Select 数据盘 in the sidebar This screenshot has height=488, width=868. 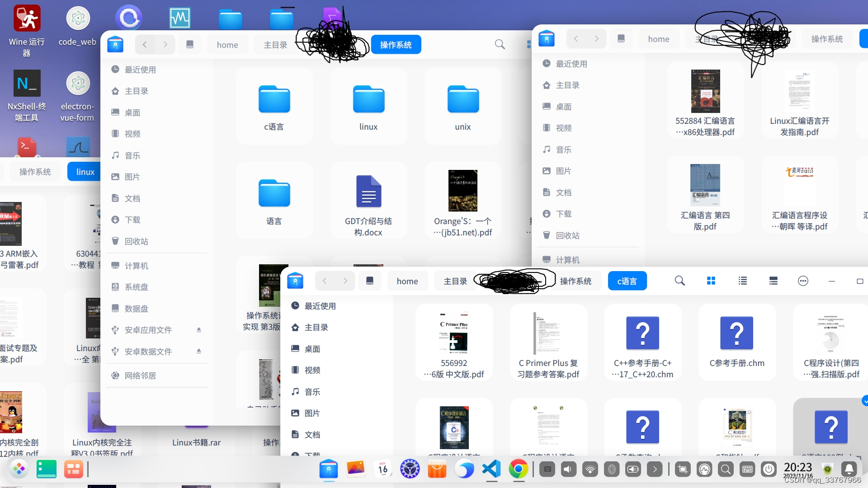click(156, 309)
